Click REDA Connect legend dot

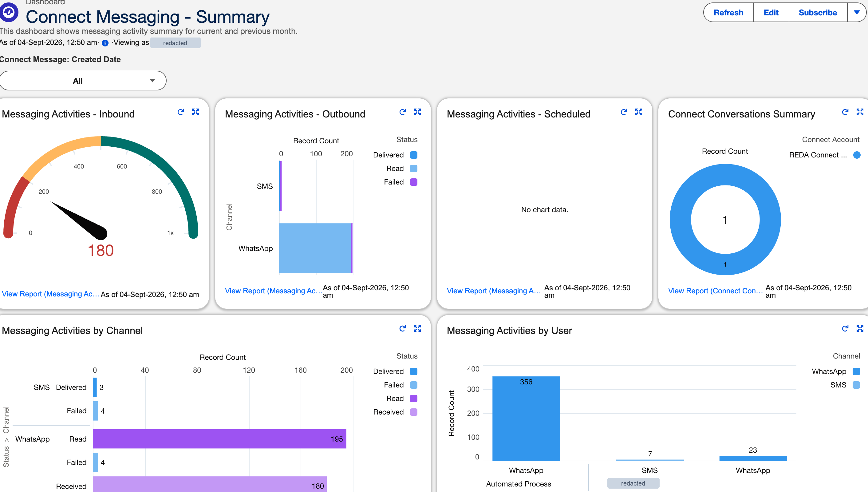857,155
